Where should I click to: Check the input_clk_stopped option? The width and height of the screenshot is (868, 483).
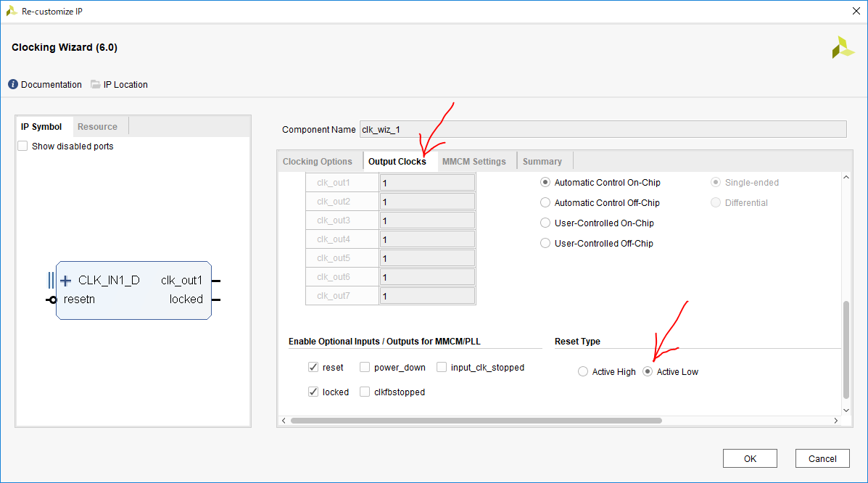click(442, 368)
